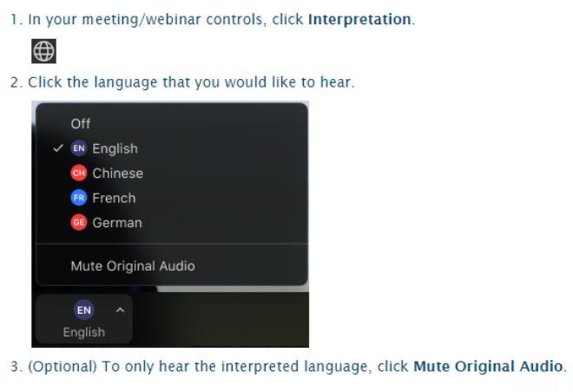573x392 pixels.
Task: Choose Chinese as the interpretation language
Action: click(117, 173)
